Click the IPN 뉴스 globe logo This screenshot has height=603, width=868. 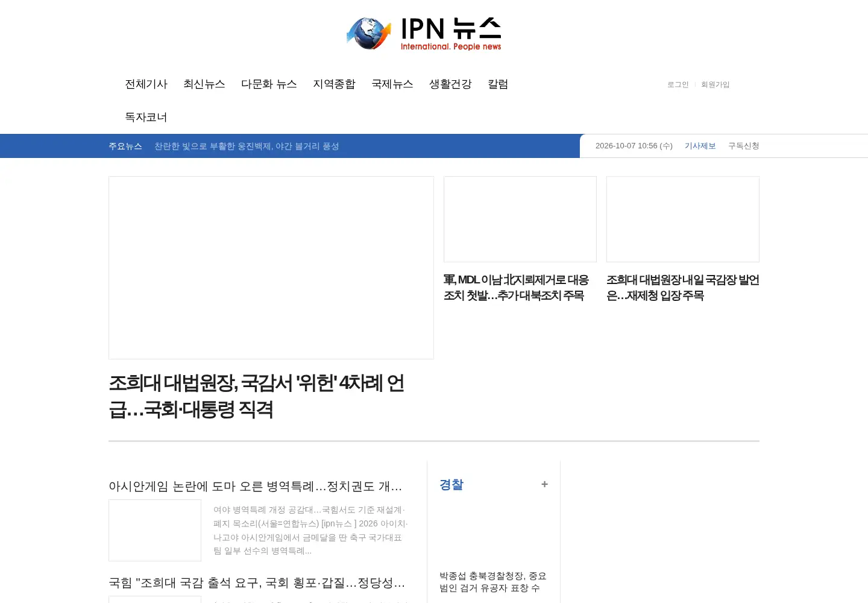(424, 34)
